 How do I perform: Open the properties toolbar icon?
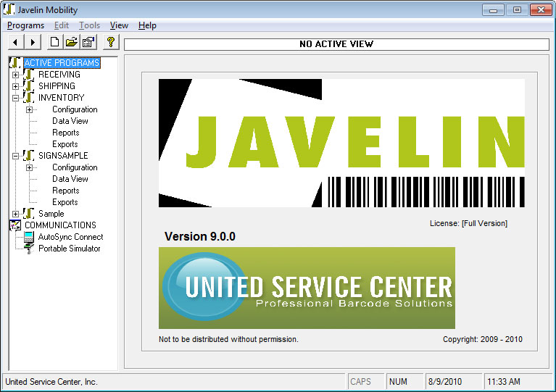pos(88,43)
